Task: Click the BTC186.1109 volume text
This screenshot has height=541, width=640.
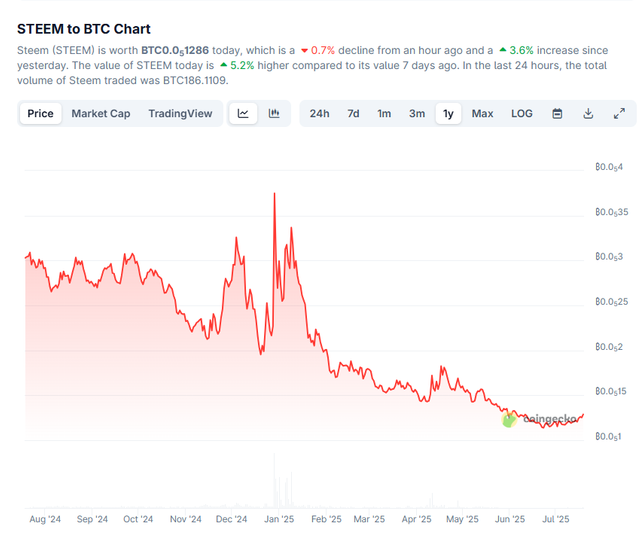Action: 194,80
